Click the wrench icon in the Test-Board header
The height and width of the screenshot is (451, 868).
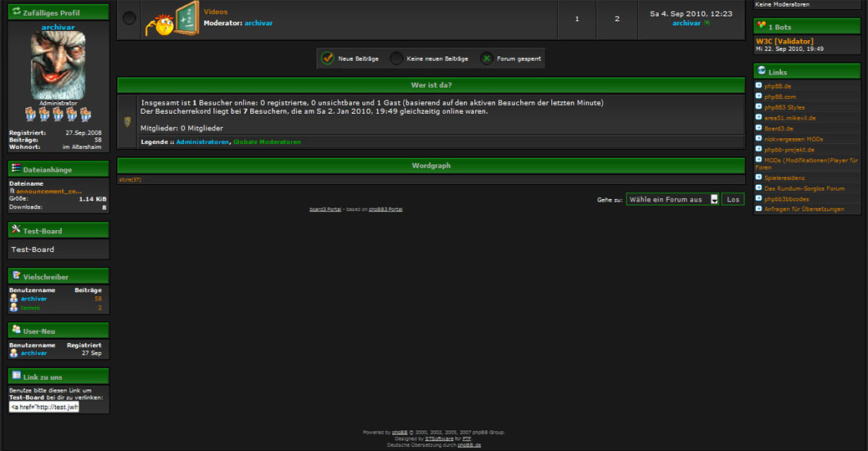(16, 230)
